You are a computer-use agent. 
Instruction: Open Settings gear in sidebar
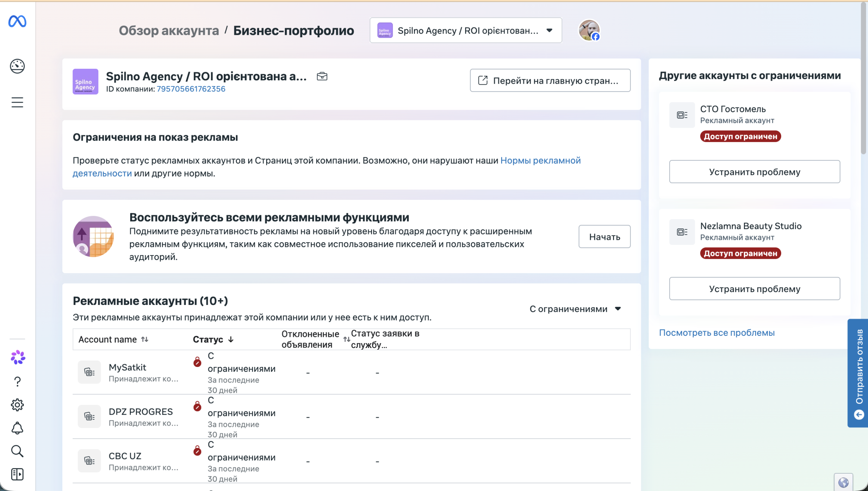[x=17, y=405]
